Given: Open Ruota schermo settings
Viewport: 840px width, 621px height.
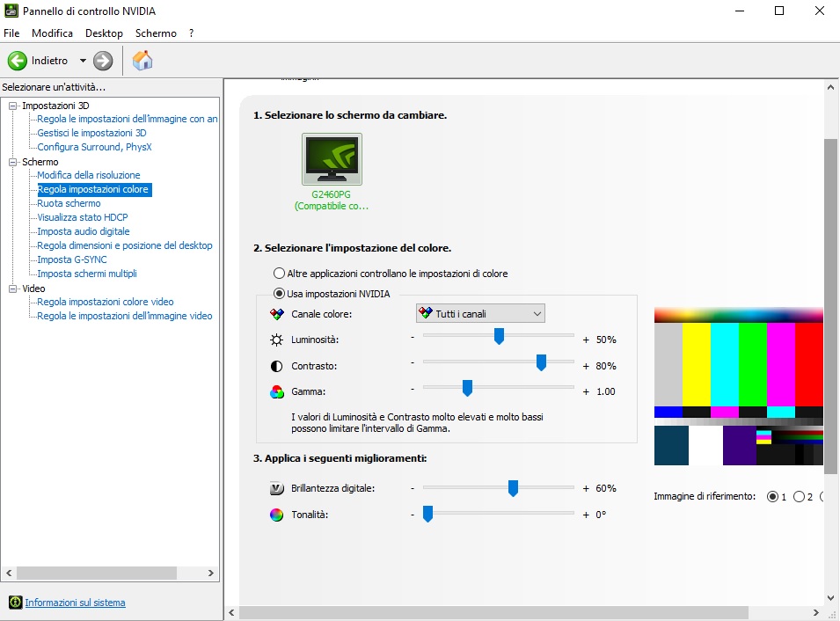Looking at the screenshot, I should coord(69,203).
